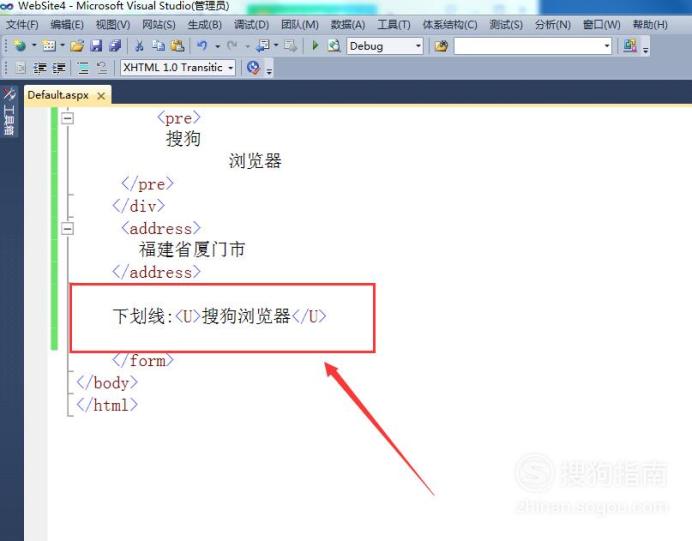Click the closing </div> tag
692x541 pixels.
(x=139, y=206)
